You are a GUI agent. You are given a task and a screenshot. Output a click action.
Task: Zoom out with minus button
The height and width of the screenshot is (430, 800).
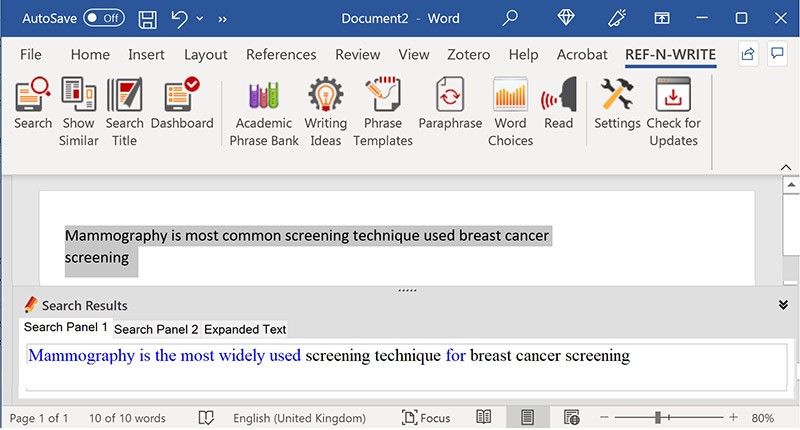pyautogui.click(x=604, y=417)
